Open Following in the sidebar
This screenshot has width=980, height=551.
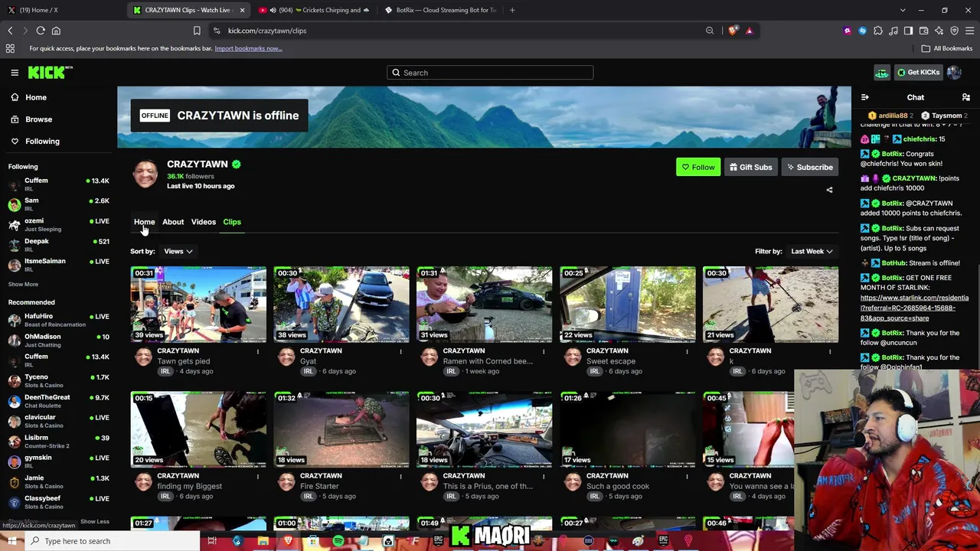[x=42, y=141]
